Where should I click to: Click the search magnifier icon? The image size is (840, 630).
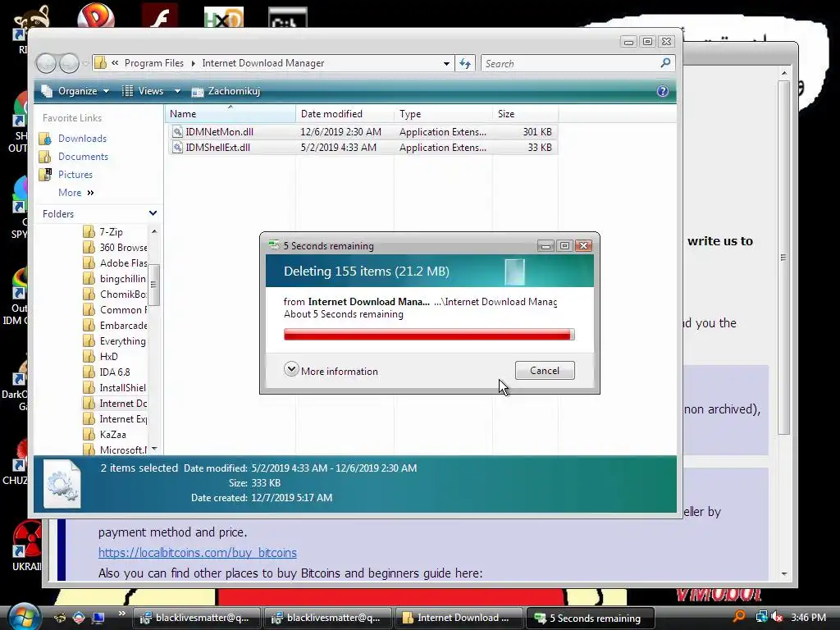tap(665, 63)
